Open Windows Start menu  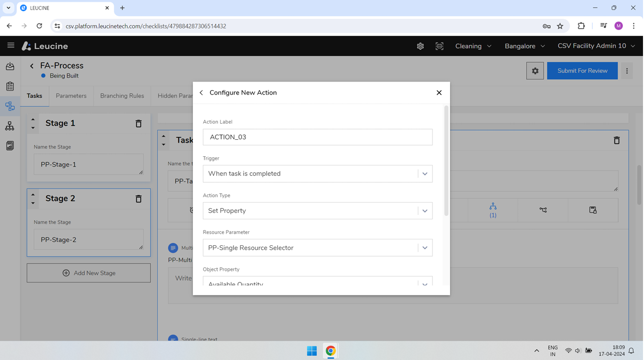pos(312,351)
